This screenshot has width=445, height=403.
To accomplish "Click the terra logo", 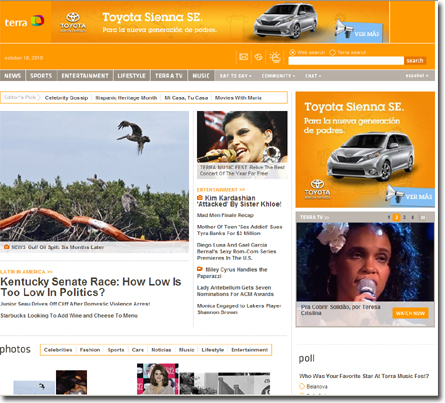I will click(x=24, y=22).
